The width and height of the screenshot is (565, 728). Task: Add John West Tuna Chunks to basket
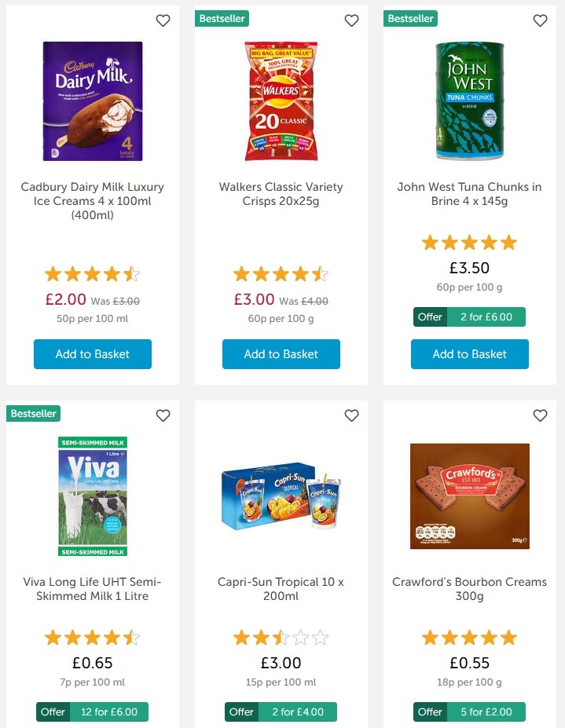(x=469, y=354)
